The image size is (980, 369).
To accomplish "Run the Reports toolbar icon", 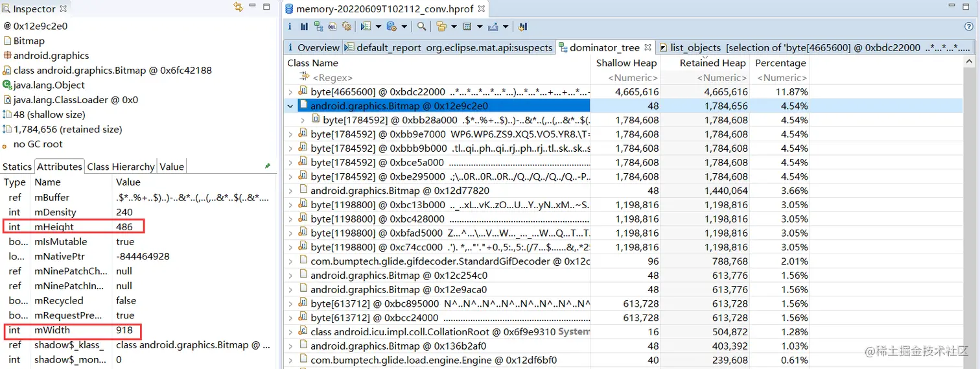I will pos(366,27).
